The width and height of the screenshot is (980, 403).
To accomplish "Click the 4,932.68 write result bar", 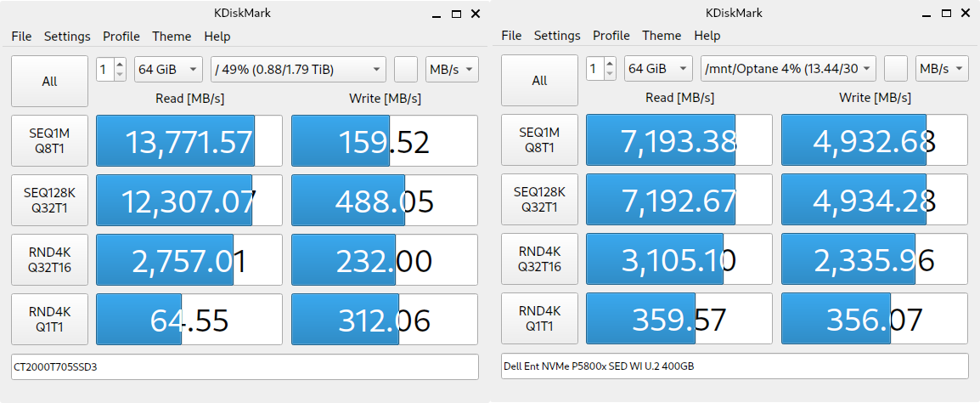I will click(874, 140).
